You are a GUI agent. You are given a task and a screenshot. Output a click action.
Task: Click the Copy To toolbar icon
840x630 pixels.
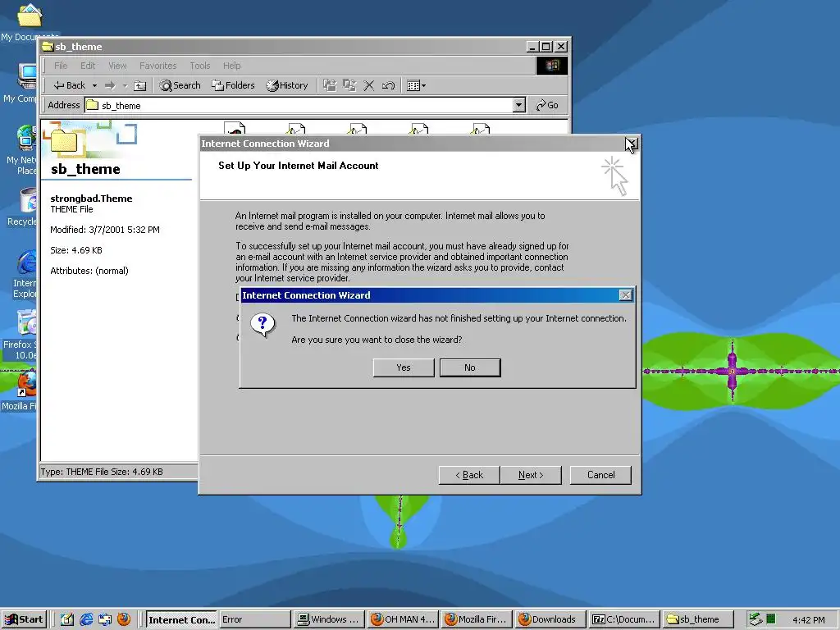tap(349, 85)
